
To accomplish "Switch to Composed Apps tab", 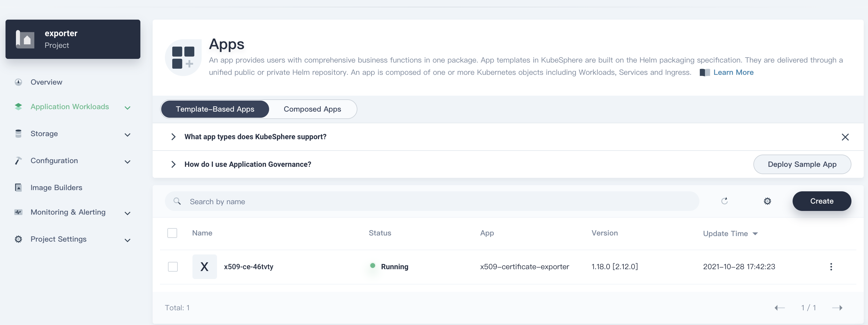I will [312, 109].
